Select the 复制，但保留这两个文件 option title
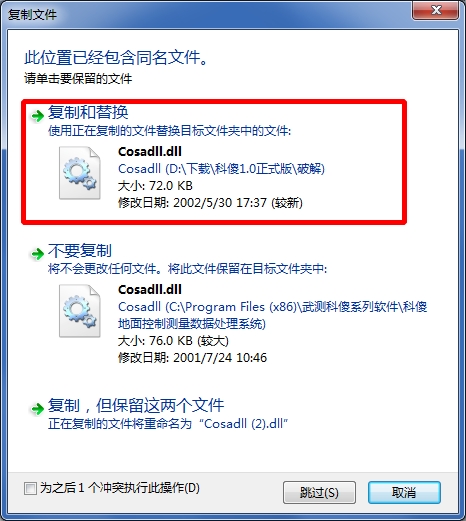 pyautogui.click(x=136, y=405)
